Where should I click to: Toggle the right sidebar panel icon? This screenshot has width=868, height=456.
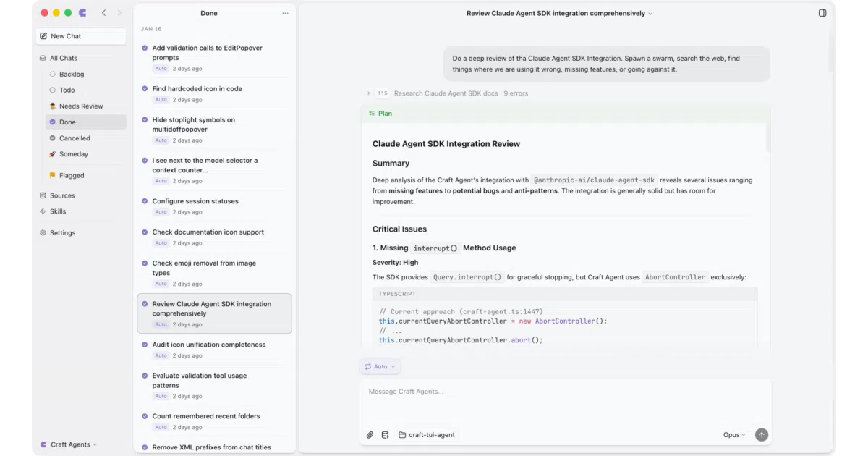[x=822, y=13]
